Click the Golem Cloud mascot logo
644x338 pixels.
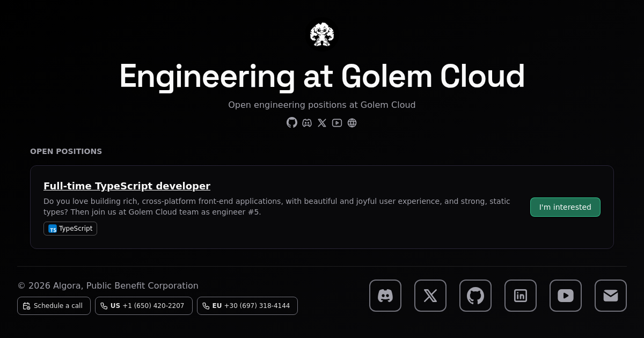click(x=322, y=34)
